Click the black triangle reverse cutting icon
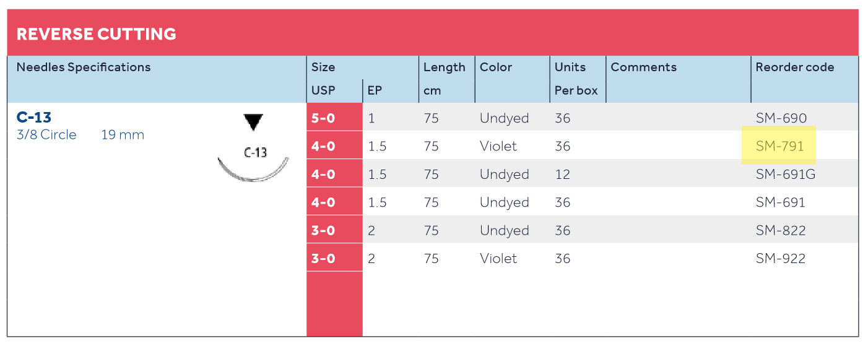This screenshot has width=868, height=346. (x=253, y=123)
